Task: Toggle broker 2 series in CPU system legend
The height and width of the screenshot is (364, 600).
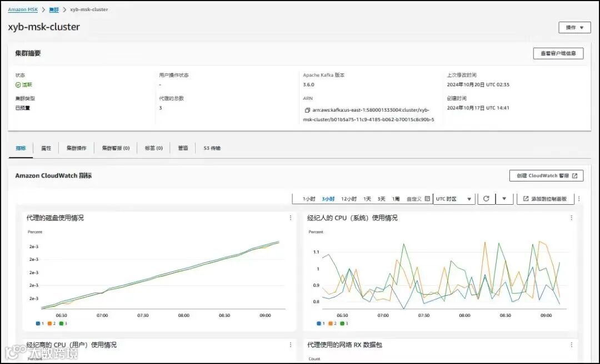Action: [x=333, y=323]
